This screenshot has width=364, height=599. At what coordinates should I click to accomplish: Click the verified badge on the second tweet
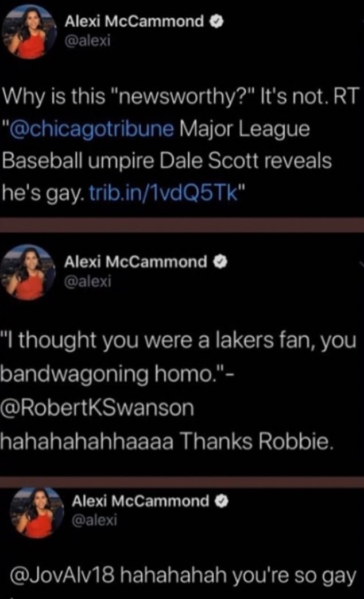pos(220,262)
